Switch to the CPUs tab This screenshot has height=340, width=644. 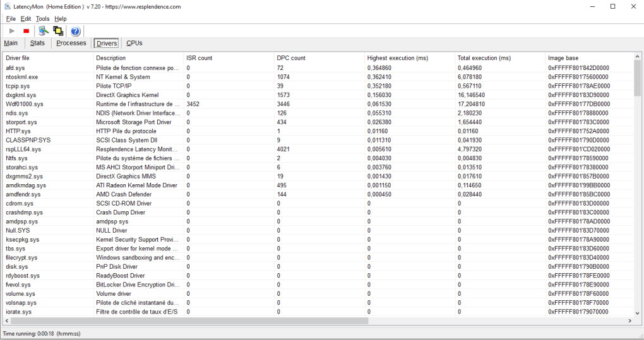134,43
